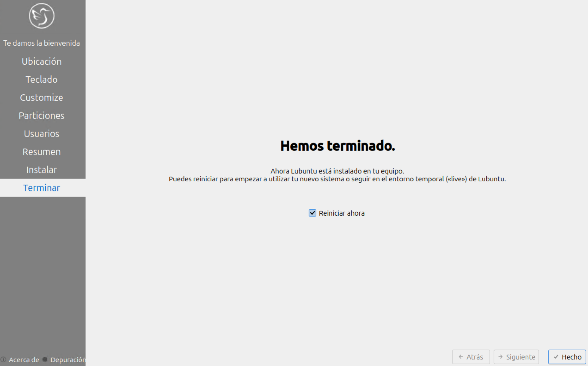The width and height of the screenshot is (588, 366).
Task: Click the 'Puedes reiniciar para empezar' line
Action: click(x=337, y=179)
